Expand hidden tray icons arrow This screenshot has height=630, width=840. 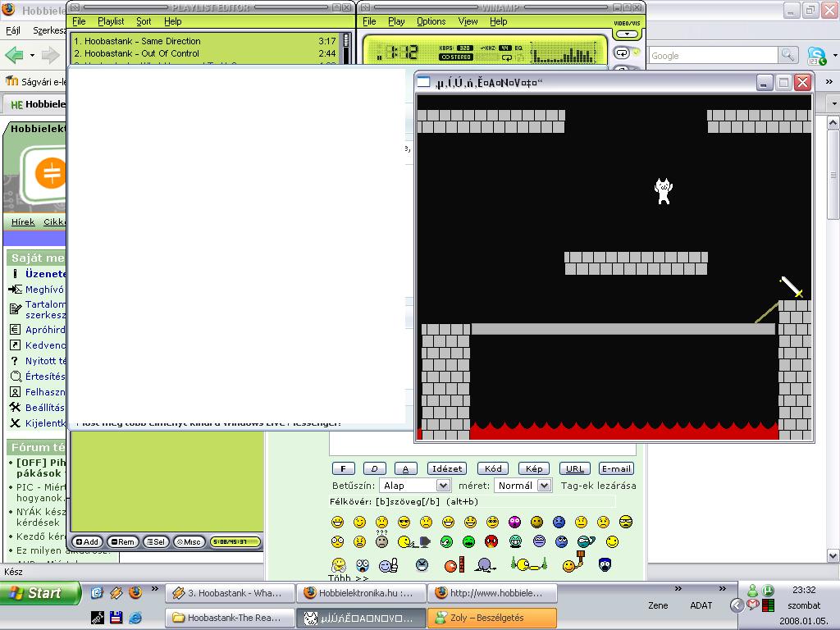click(x=737, y=605)
